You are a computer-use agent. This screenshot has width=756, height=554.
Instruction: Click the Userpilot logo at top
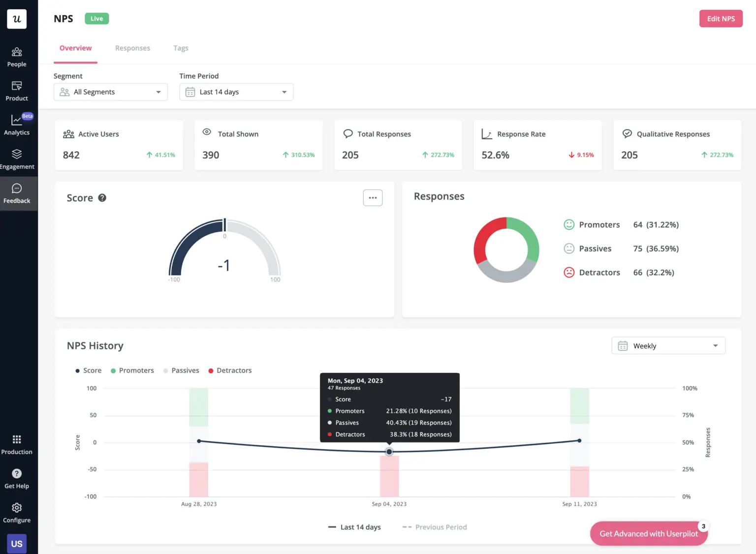[17, 19]
